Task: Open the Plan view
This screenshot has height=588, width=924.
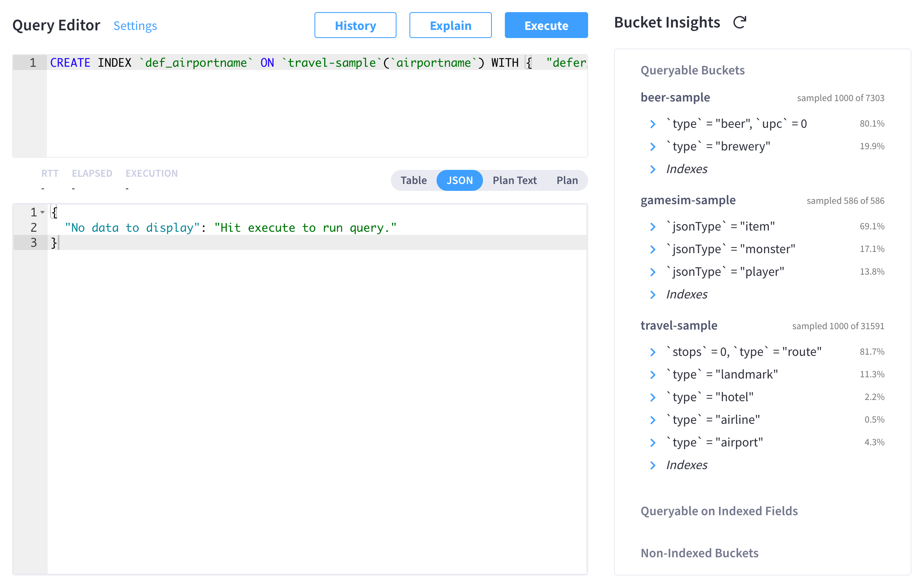Action: (567, 180)
